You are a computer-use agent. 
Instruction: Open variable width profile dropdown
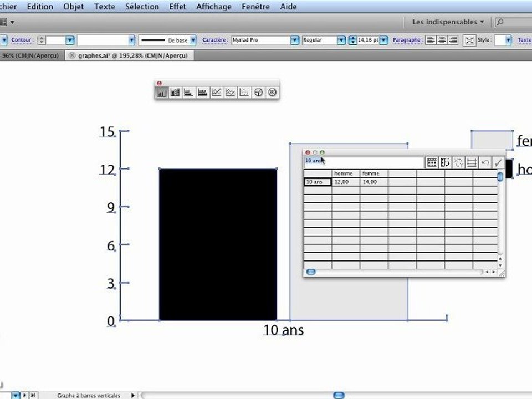132,40
